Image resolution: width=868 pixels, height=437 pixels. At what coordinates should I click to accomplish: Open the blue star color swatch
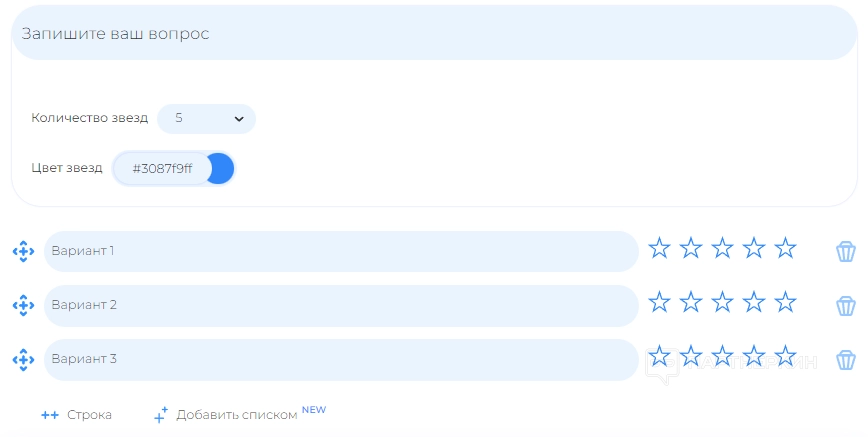(x=221, y=168)
